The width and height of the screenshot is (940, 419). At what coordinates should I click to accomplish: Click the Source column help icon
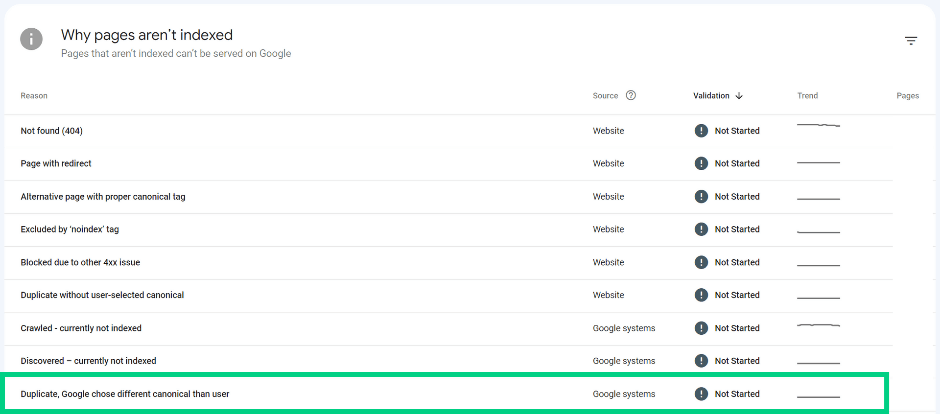point(631,95)
